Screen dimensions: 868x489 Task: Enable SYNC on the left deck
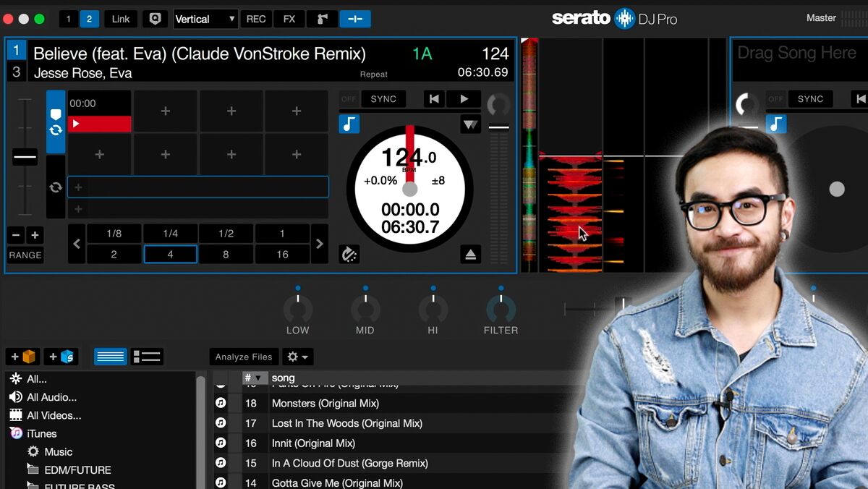pos(383,99)
